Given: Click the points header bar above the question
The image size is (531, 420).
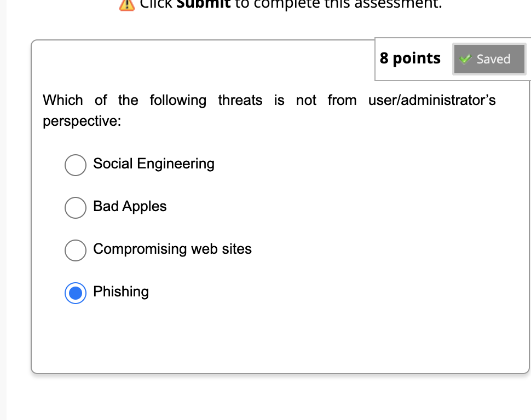Looking at the screenshot, I should pyautogui.click(x=452, y=59).
